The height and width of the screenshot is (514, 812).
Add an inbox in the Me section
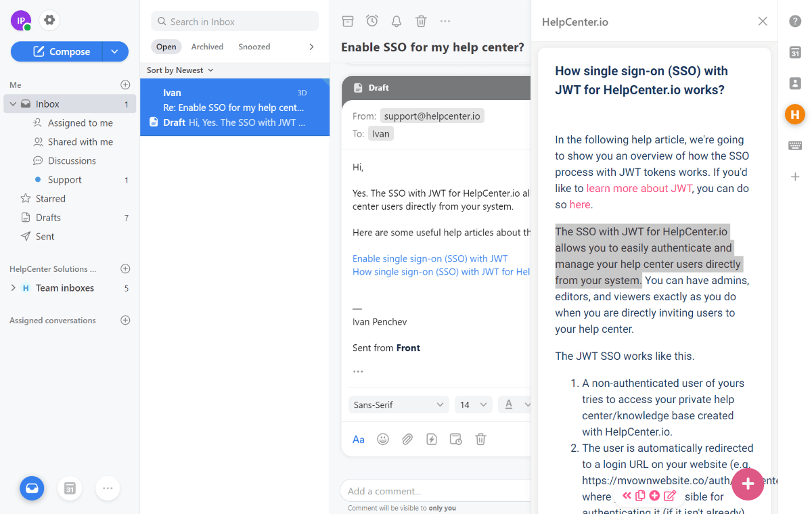tap(125, 85)
